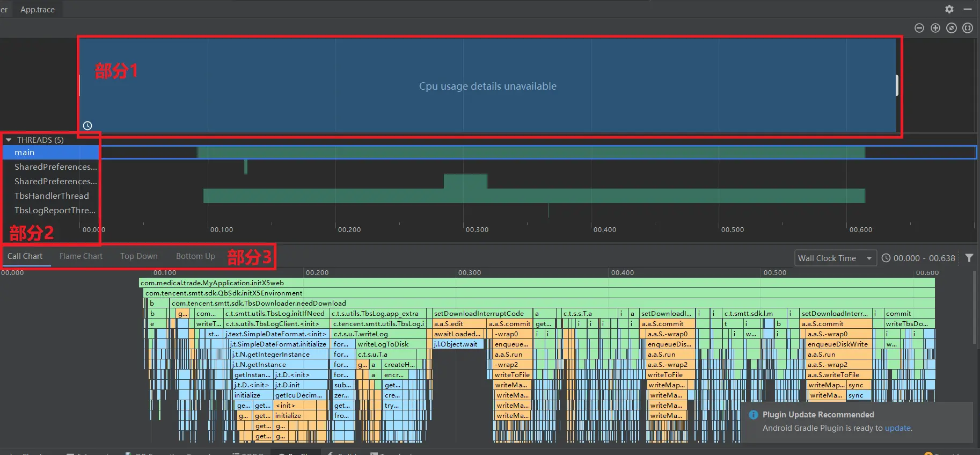Reset zoom with the circular icon

(952, 28)
